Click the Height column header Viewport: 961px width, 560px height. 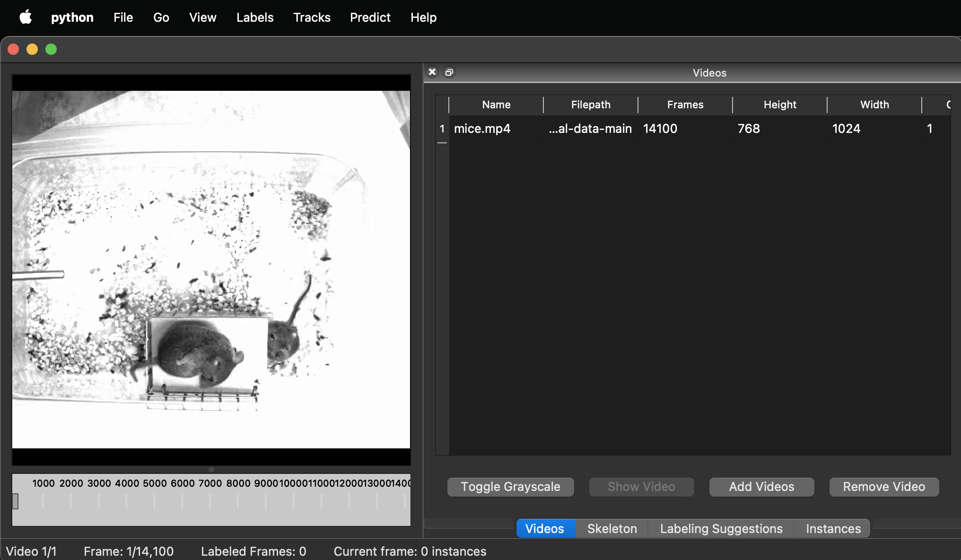coord(779,105)
